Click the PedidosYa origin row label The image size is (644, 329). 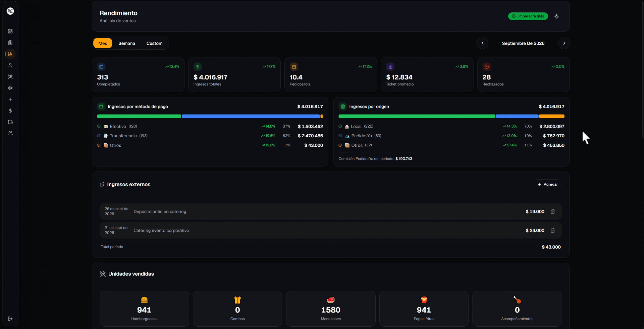point(362,136)
